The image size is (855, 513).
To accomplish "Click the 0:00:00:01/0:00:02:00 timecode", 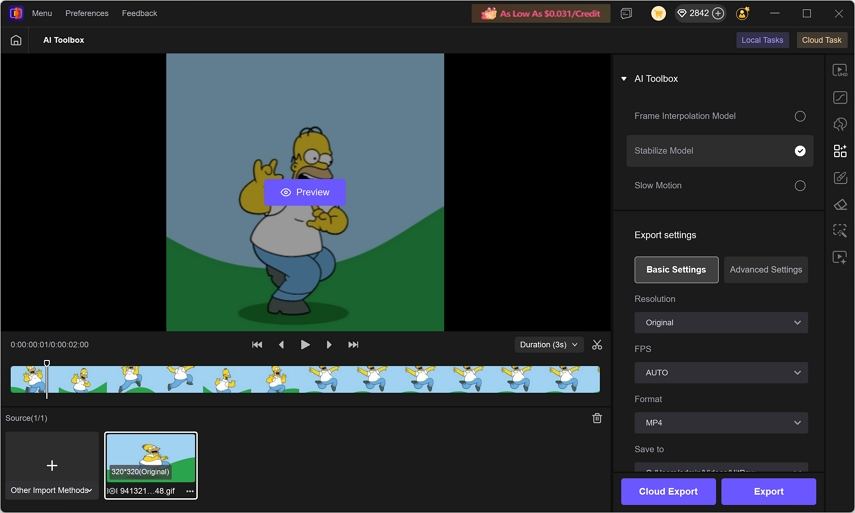I will [50, 345].
